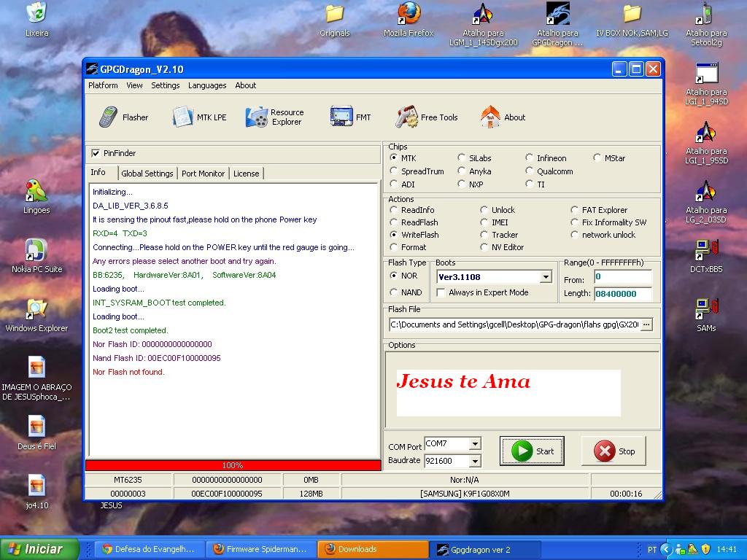Click the Stop button
This screenshot has width=747, height=560.
coord(614,451)
